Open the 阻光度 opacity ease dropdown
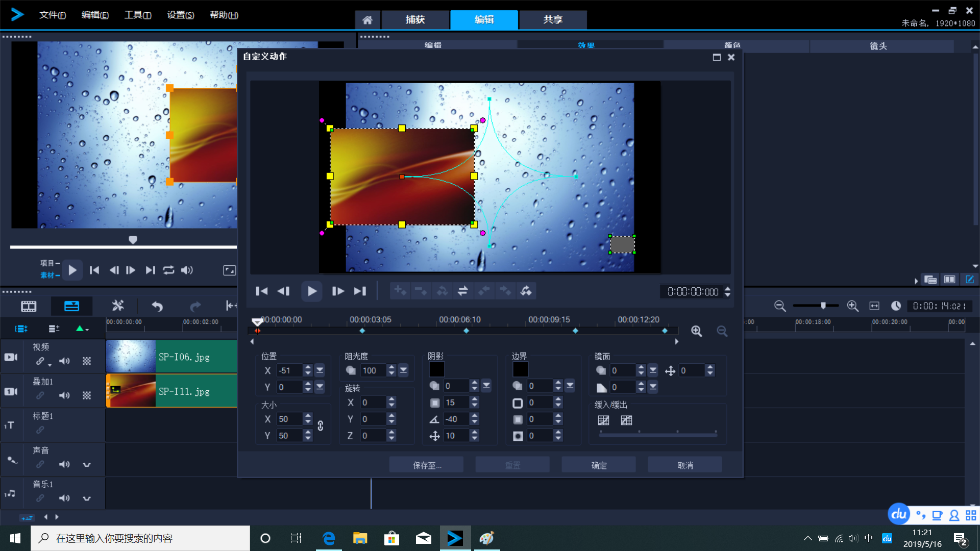The height and width of the screenshot is (551, 980). click(404, 370)
